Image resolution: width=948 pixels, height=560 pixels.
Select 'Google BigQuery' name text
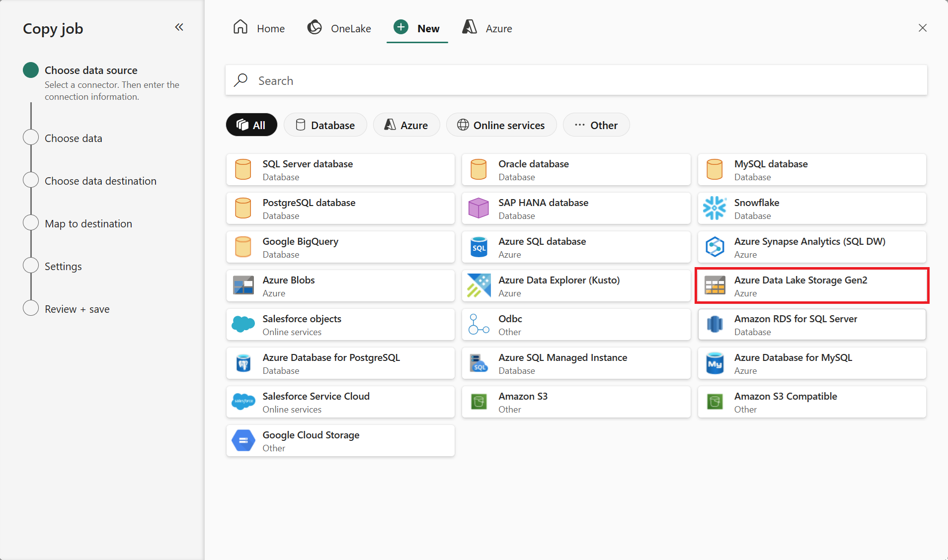click(301, 241)
